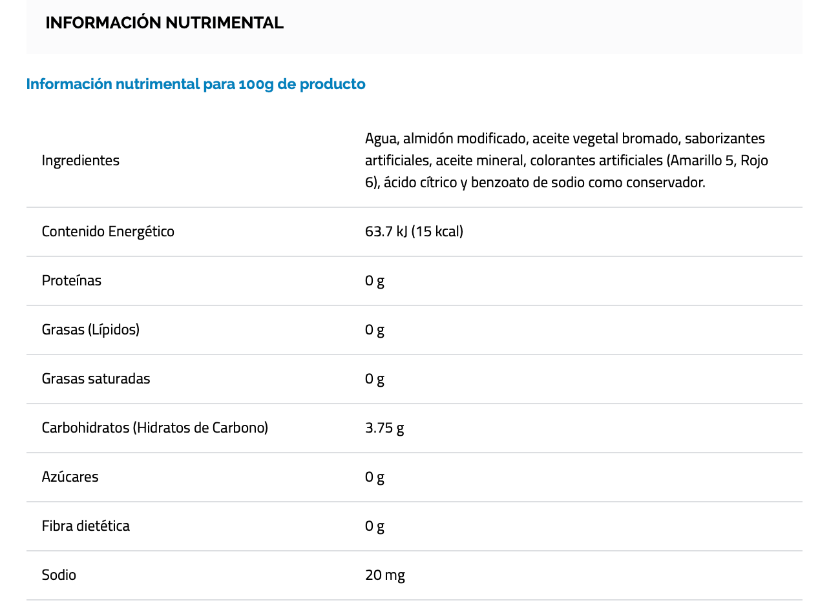
Task: Click the blue 100g de producto subheading
Action: click(196, 84)
